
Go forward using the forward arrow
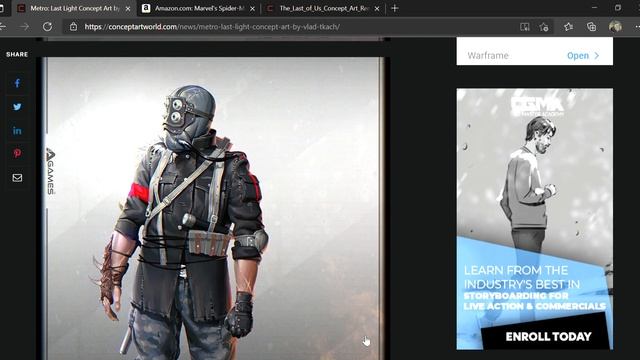(24, 27)
